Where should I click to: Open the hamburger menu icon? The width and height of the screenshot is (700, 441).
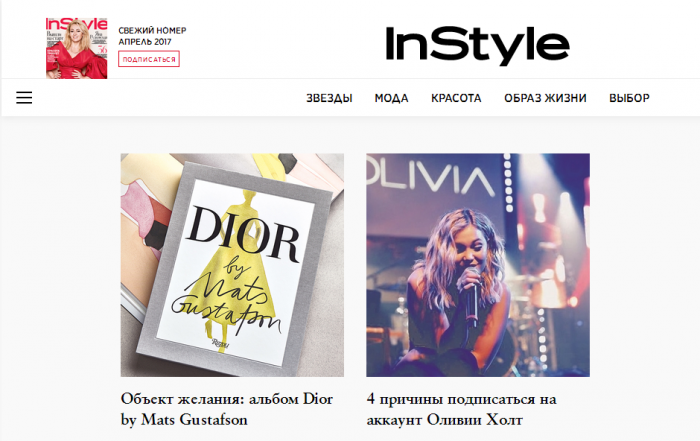pos(24,97)
